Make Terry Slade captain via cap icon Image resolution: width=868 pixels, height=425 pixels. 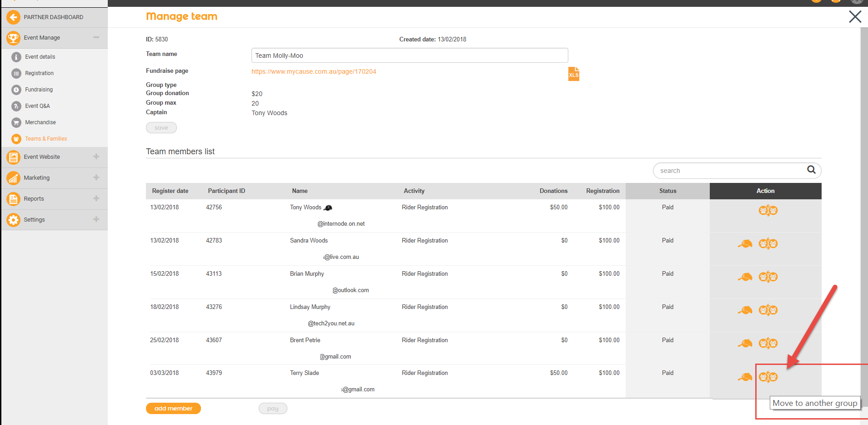pos(745,377)
